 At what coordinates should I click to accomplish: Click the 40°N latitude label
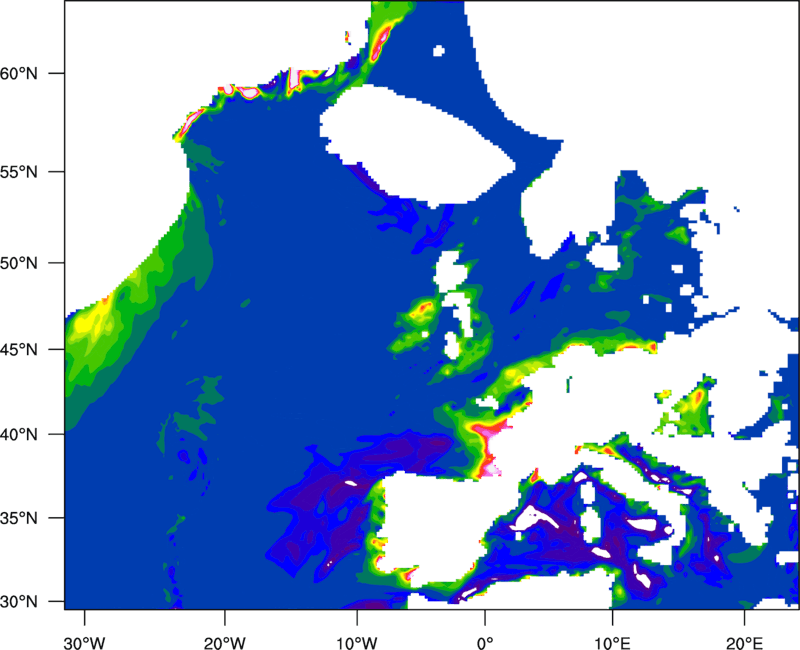[19, 434]
